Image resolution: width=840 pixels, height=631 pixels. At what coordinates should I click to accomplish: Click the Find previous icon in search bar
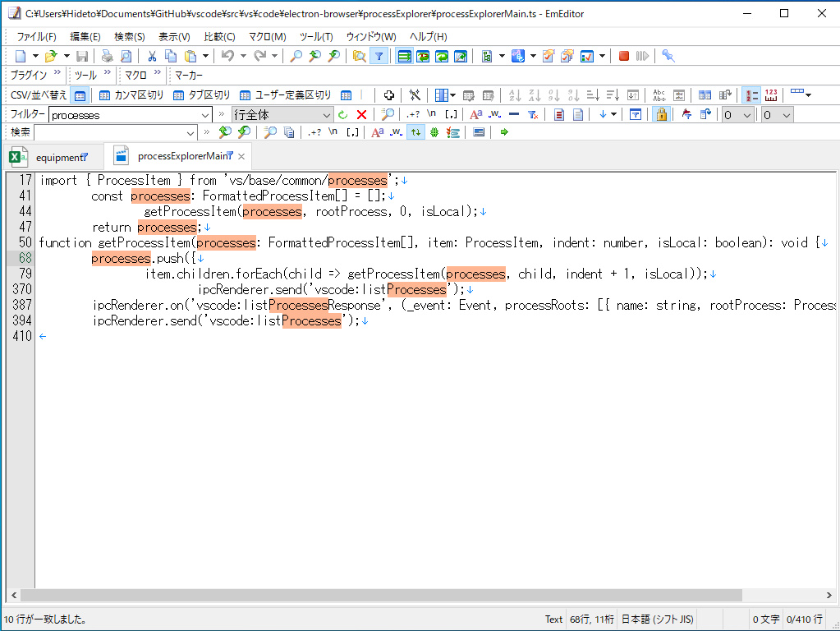click(225, 132)
